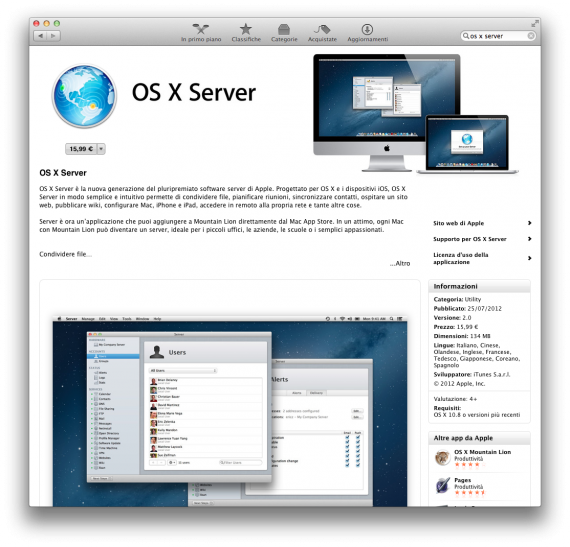Expand the description with ...Altro
This screenshot has height=547, width=570.
click(x=400, y=263)
